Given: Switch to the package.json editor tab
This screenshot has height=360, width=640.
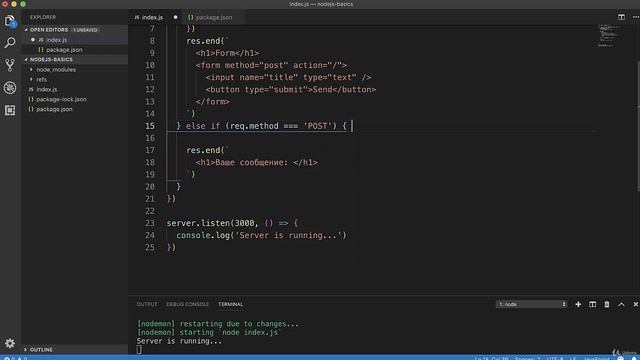Looking at the screenshot, I should (213, 17).
